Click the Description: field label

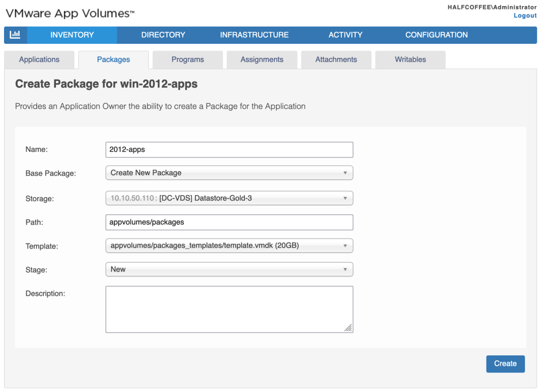45,293
